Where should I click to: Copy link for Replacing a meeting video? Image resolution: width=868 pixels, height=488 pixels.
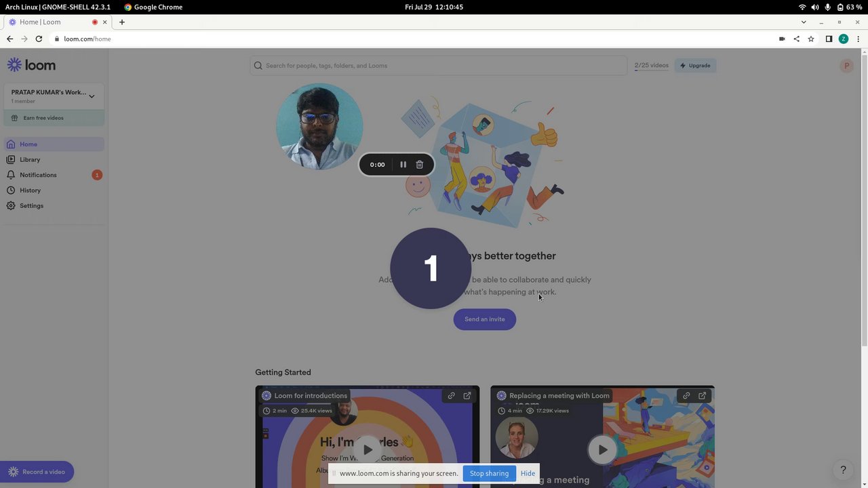click(686, 396)
